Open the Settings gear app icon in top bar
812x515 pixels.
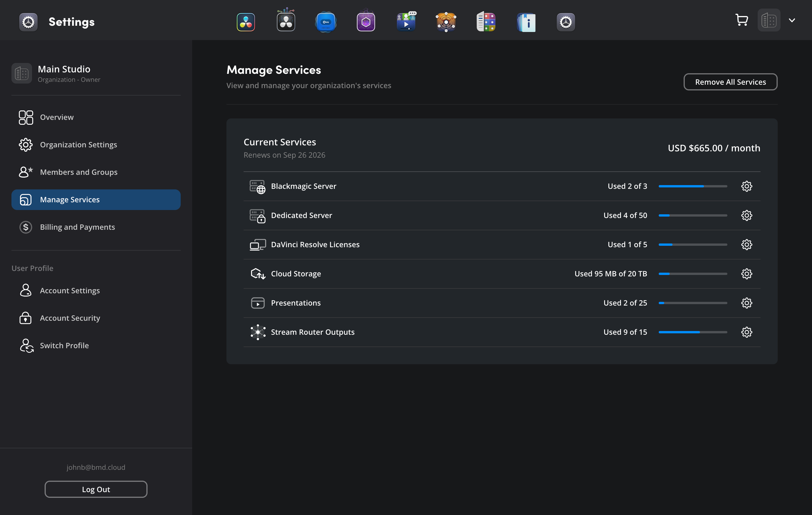point(566,22)
